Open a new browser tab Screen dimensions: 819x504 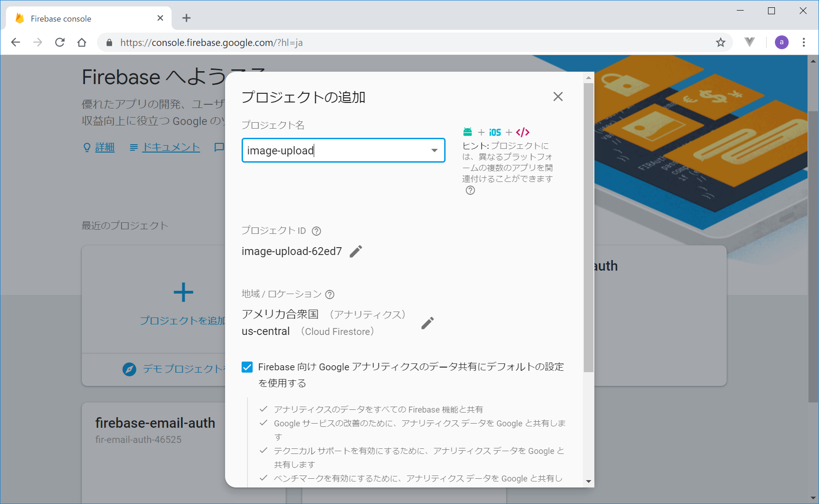186,18
